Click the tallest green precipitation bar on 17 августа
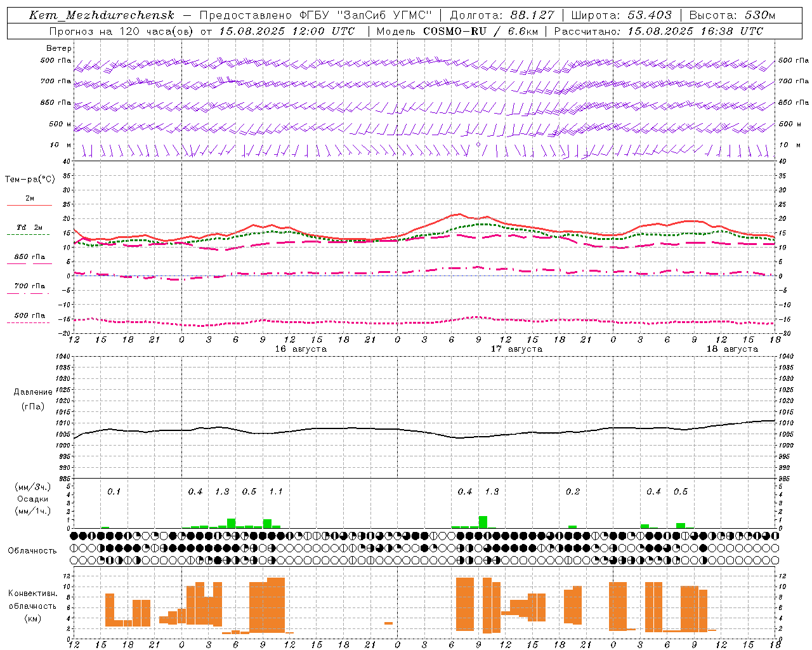Image resolution: width=812 pixels, height=650 pixels. [x=483, y=522]
